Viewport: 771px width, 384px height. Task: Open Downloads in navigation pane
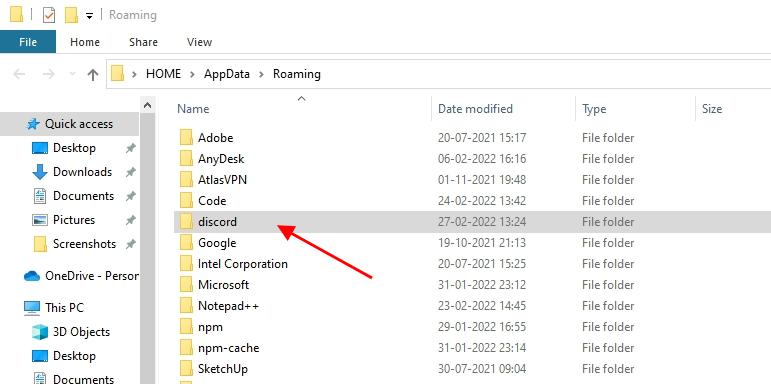point(82,172)
